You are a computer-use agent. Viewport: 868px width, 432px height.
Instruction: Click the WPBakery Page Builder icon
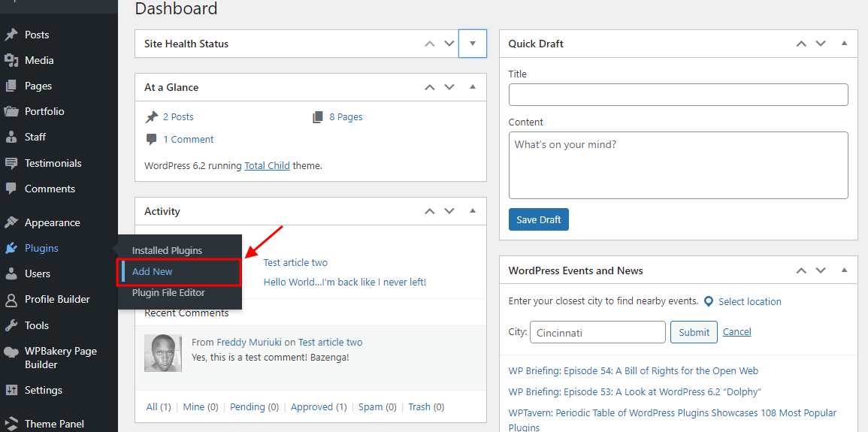11,352
